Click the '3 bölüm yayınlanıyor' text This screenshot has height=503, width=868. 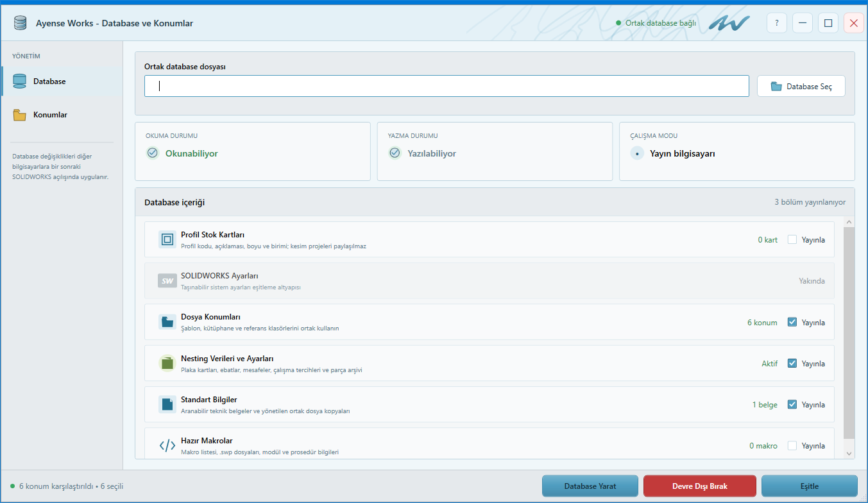[810, 202]
